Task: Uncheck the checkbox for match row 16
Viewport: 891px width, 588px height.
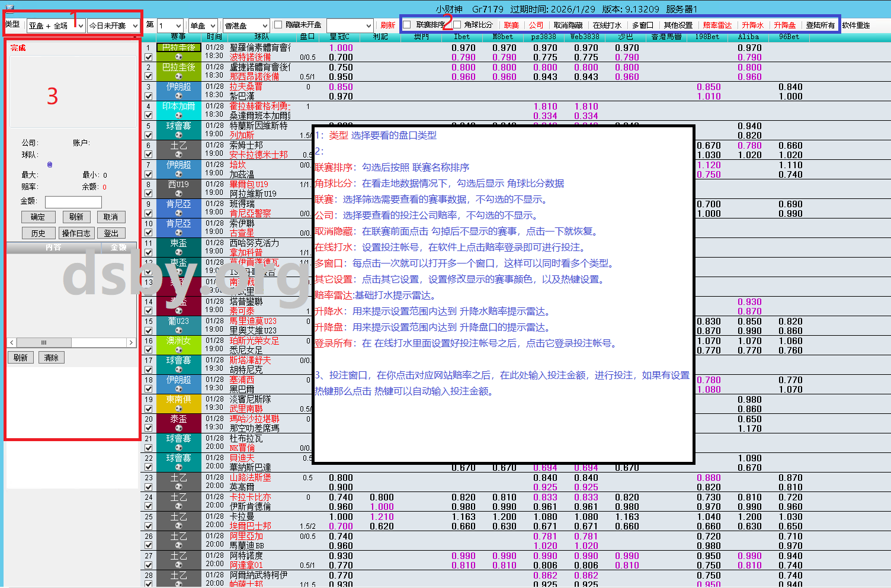Action: (x=148, y=351)
